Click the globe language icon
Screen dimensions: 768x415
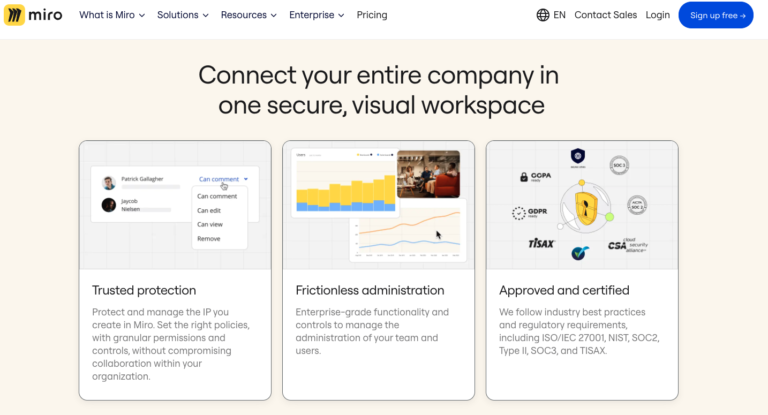coord(543,15)
